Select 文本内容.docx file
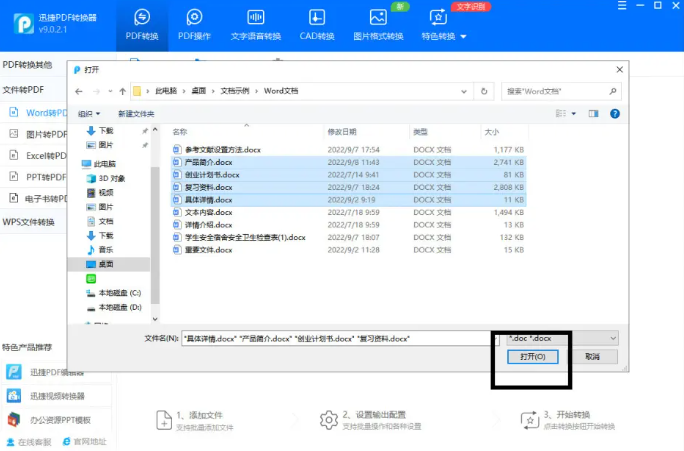Image resolution: width=684 pixels, height=451 pixels. coord(348,212)
